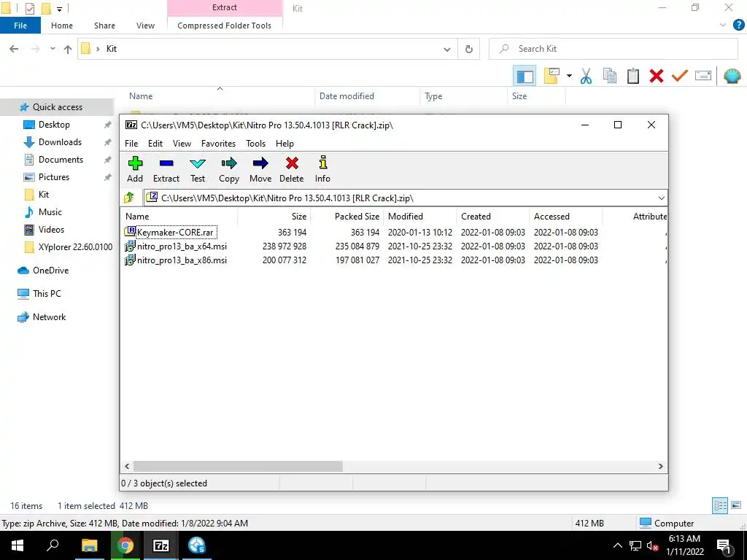Switch to Explorer View ribbon tab
This screenshot has width=747, height=560.
point(145,26)
